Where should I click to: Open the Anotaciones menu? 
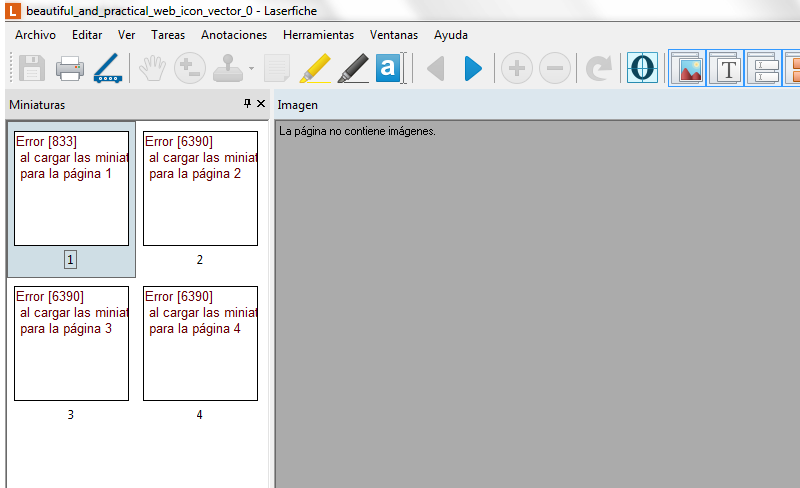click(234, 35)
